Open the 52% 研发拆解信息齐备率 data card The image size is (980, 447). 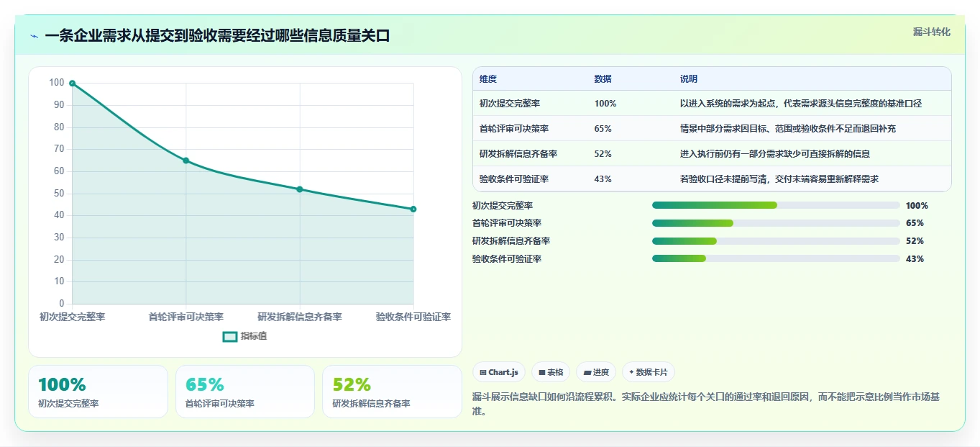pos(392,392)
